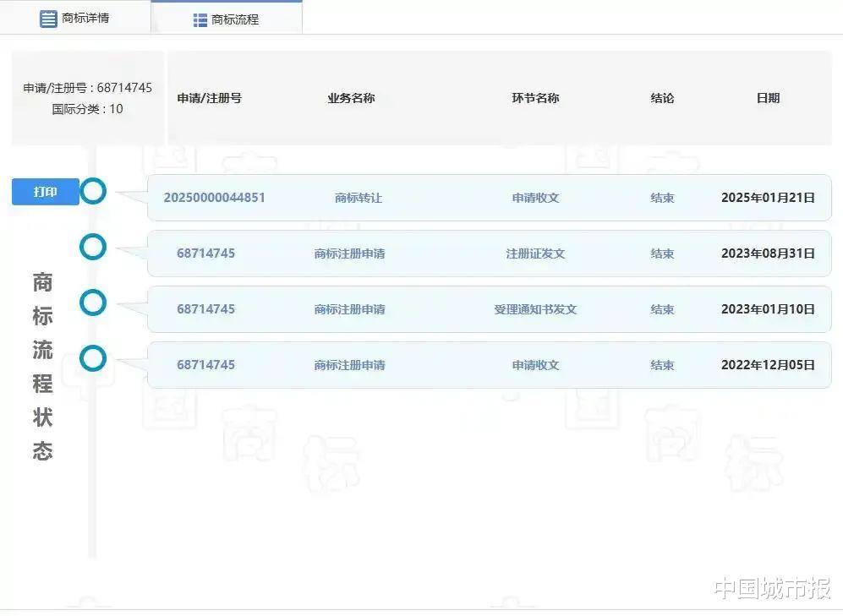Click 申请/注册号 : 68714745 summary text
Screen dimensions: 843x616
pos(88,88)
